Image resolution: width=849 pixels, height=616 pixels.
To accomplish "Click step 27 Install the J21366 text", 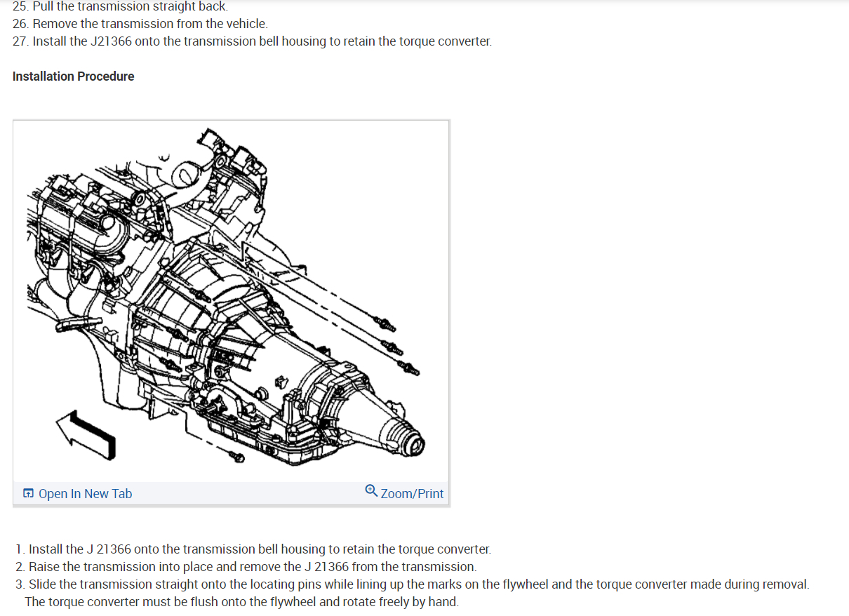I will [x=252, y=41].
